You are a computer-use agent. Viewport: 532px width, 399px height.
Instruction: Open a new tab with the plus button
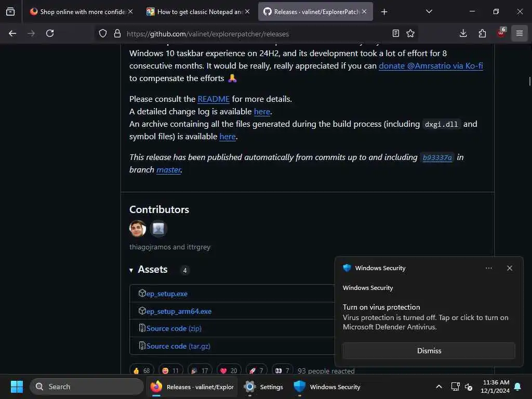tap(384, 12)
